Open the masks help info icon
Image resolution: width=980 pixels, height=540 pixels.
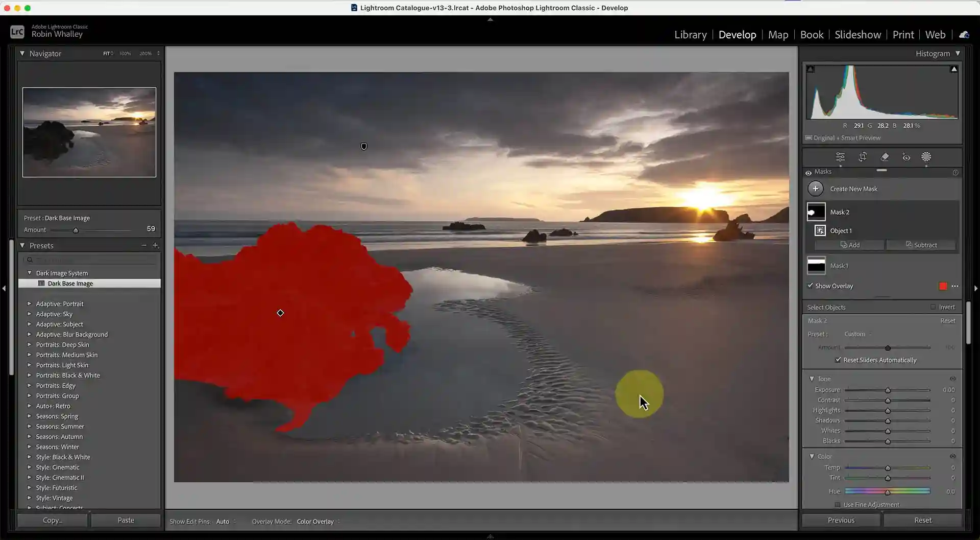pos(955,172)
